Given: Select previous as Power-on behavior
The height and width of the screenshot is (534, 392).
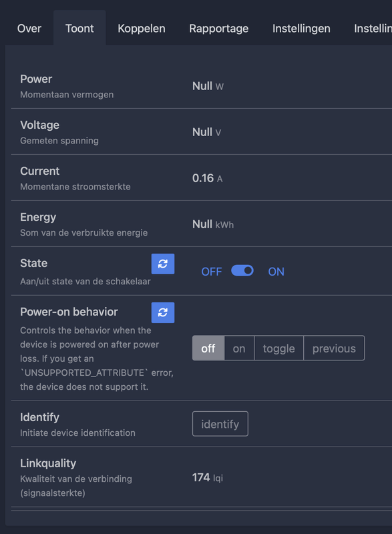Looking at the screenshot, I should (x=334, y=348).
